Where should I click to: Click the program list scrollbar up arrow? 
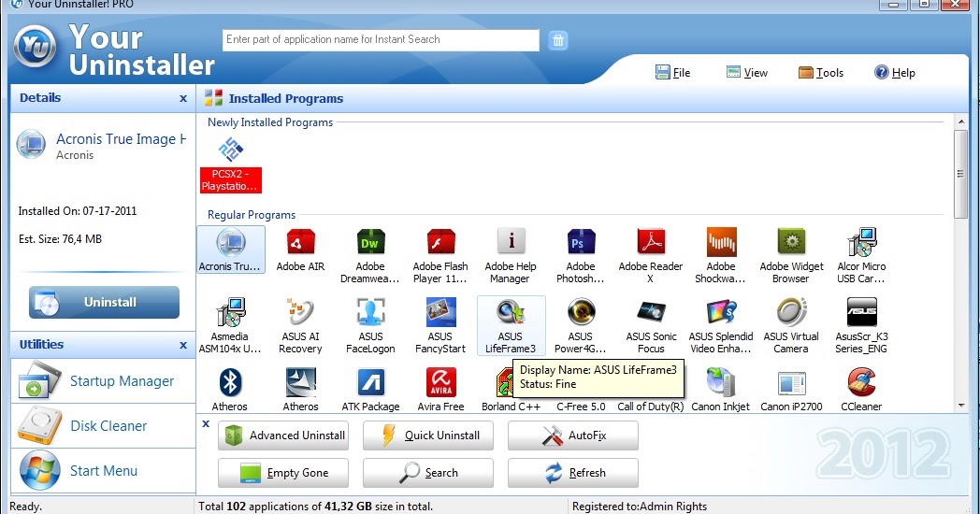pos(960,121)
